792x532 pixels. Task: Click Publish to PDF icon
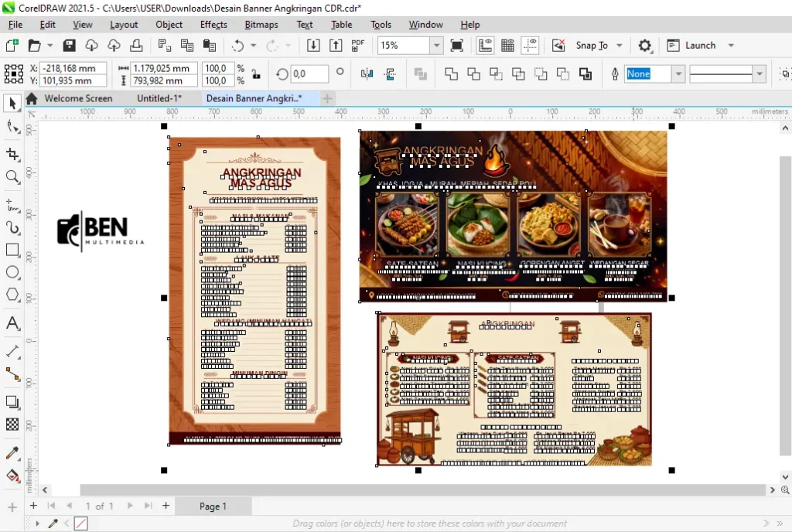pyautogui.click(x=357, y=46)
